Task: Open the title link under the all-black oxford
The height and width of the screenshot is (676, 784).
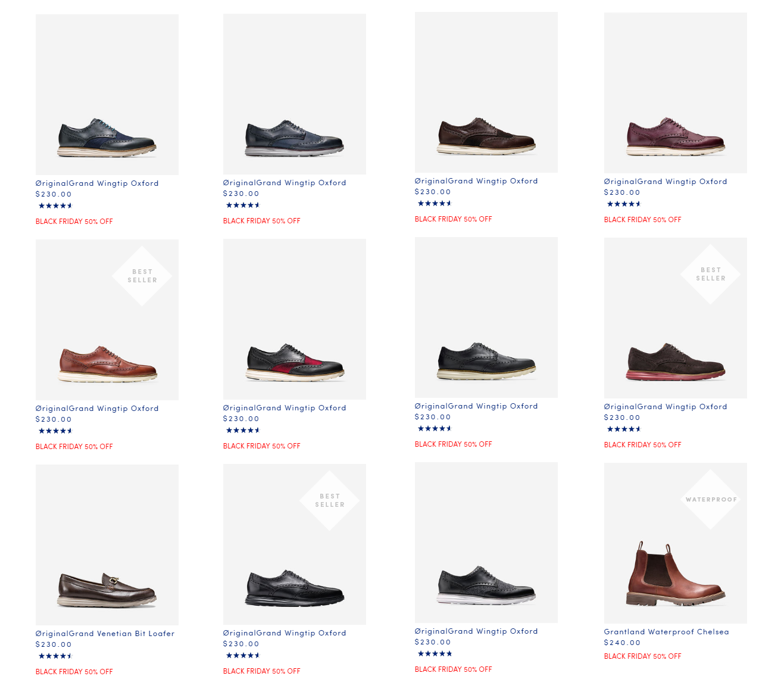Action: click(285, 633)
